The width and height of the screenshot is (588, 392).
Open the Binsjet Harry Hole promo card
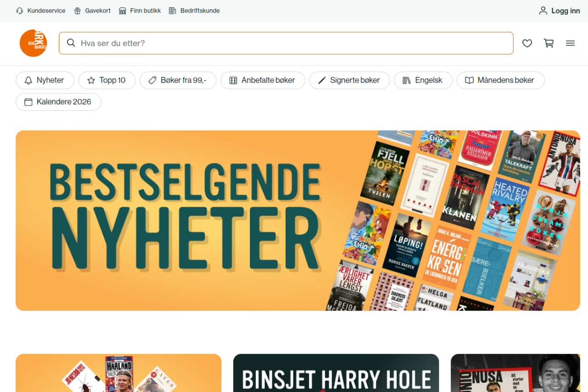[336, 373]
